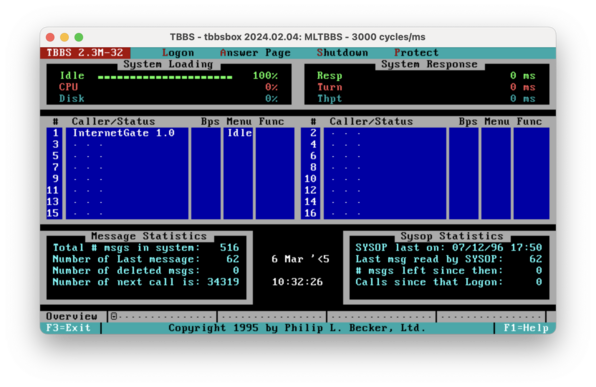Select line number 10 in the caller list

coord(310,179)
